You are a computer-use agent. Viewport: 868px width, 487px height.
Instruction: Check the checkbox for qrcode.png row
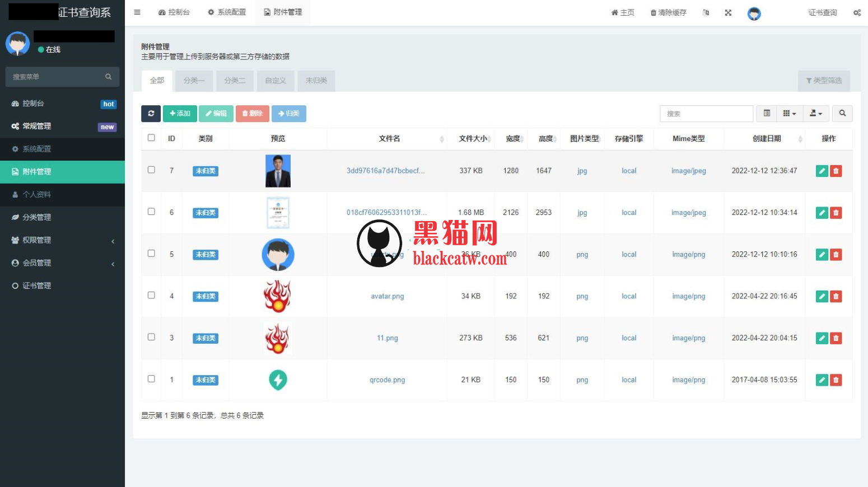[151, 379]
